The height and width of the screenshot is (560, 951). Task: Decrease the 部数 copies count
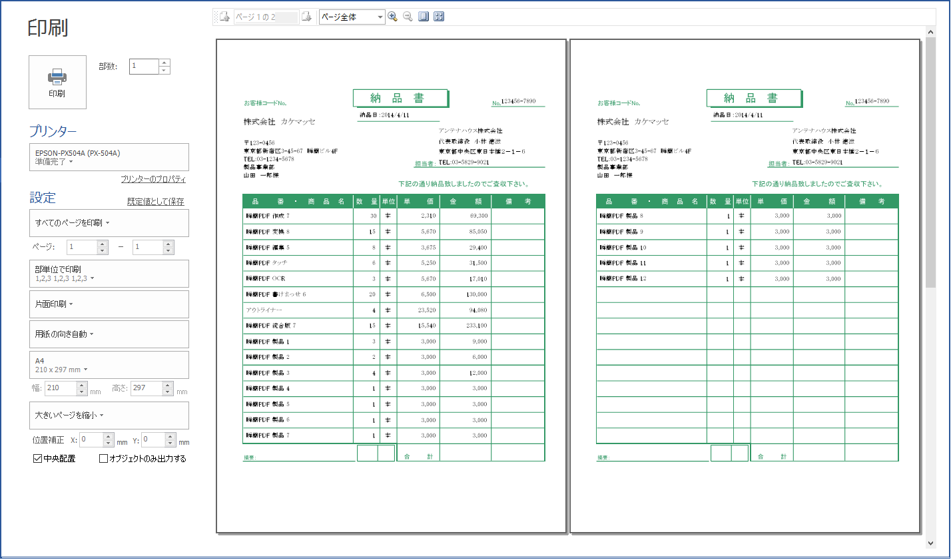coord(164,70)
